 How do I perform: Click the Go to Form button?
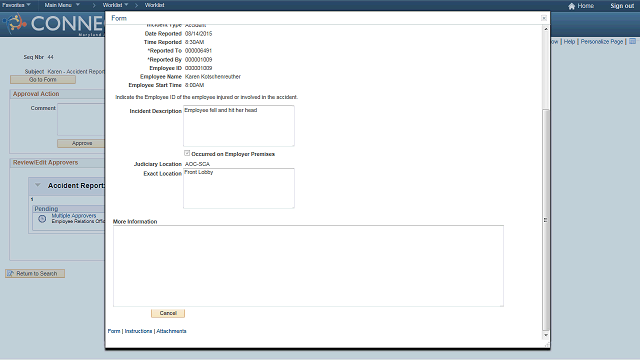tap(43, 80)
